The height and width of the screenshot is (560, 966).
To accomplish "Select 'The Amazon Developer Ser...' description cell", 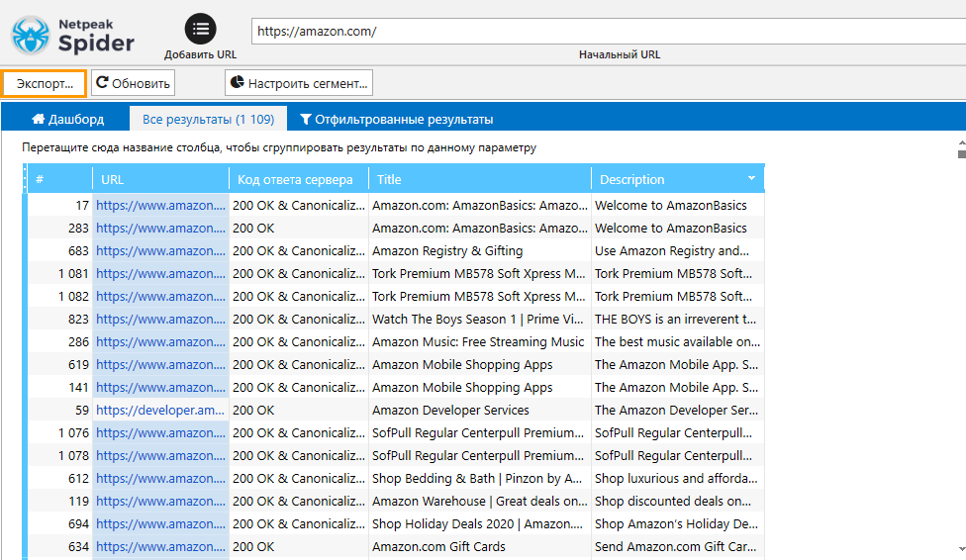I will [678, 411].
